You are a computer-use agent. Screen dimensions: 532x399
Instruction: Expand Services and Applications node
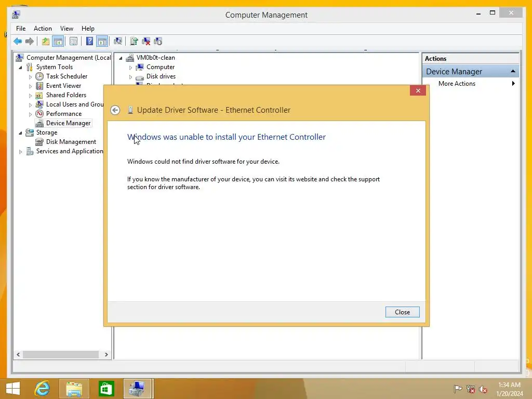pyautogui.click(x=20, y=152)
